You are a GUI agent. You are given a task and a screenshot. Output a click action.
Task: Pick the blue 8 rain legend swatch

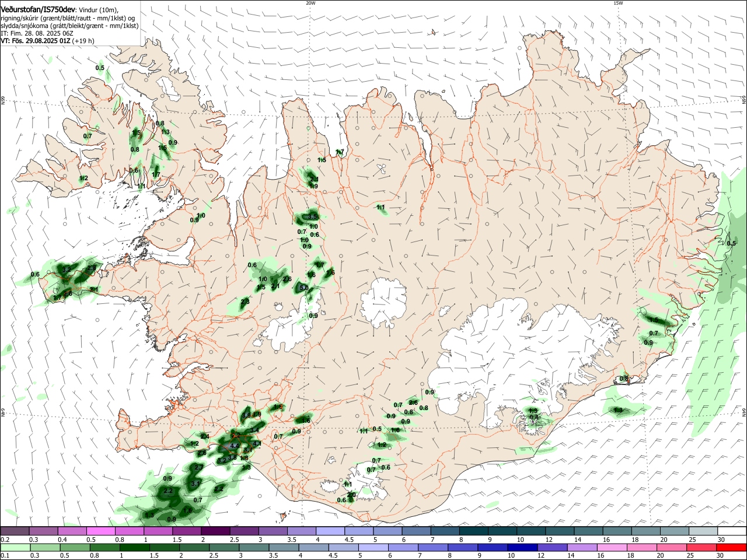[463, 548]
